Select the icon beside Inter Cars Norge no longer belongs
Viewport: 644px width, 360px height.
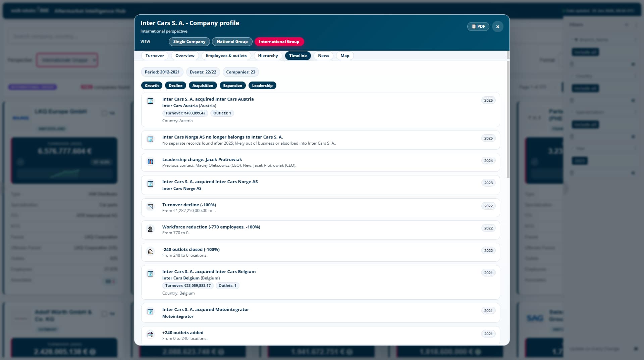pos(150,139)
